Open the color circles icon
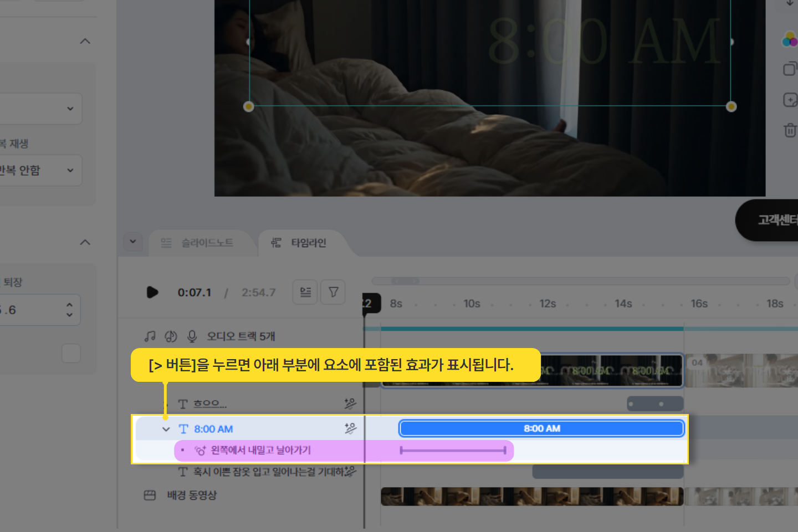The image size is (798, 532). pos(790,40)
